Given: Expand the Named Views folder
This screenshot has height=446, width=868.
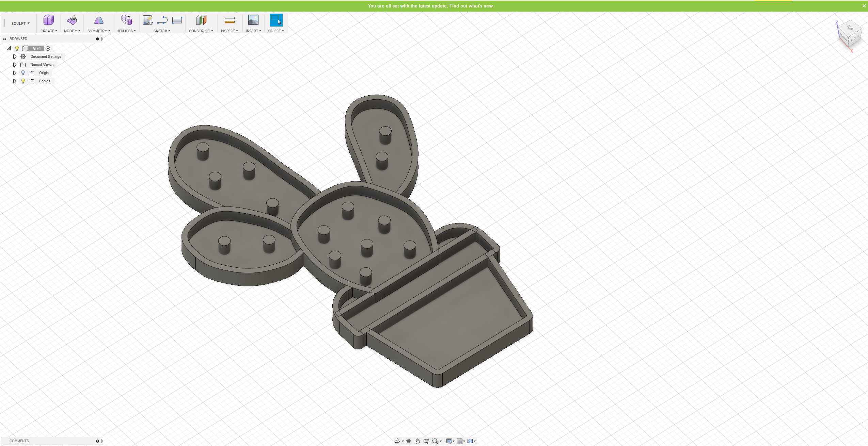Looking at the screenshot, I should tap(15, 65).
